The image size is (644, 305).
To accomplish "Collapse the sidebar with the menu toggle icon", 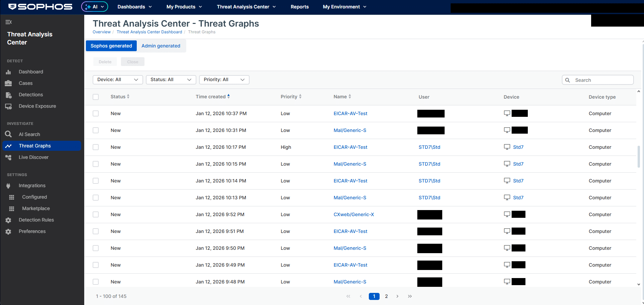I will tap(8, 22).
